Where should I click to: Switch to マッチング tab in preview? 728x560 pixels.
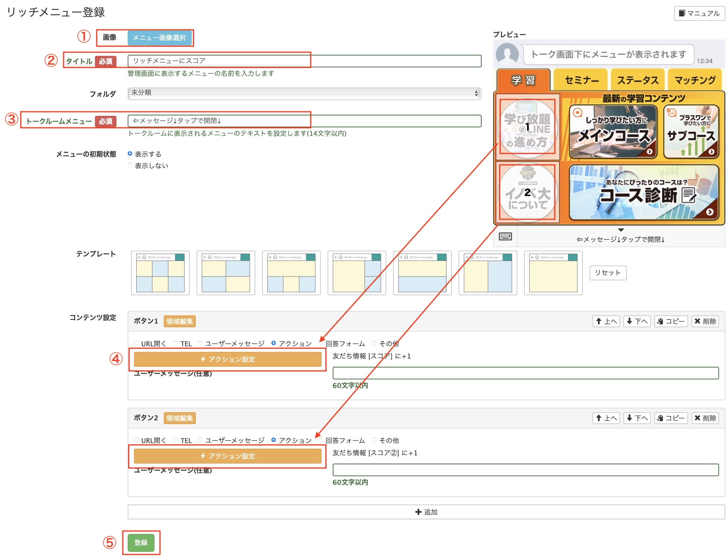point(695,80)
